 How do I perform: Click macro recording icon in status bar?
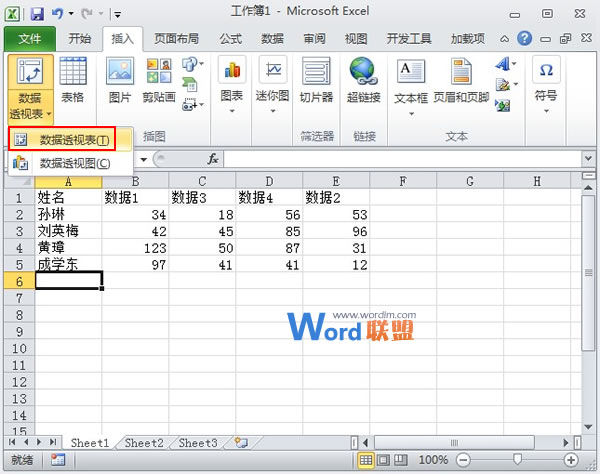tap(58, 459)
